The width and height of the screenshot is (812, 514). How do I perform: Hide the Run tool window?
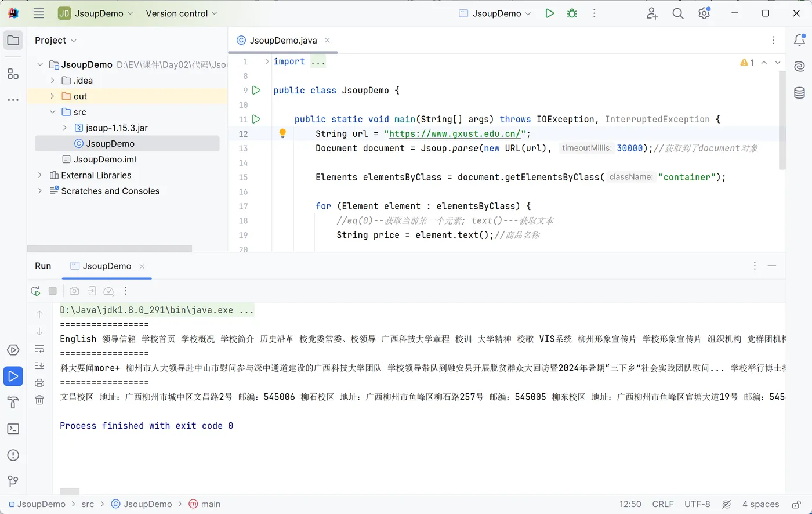(x=772, y=266)
